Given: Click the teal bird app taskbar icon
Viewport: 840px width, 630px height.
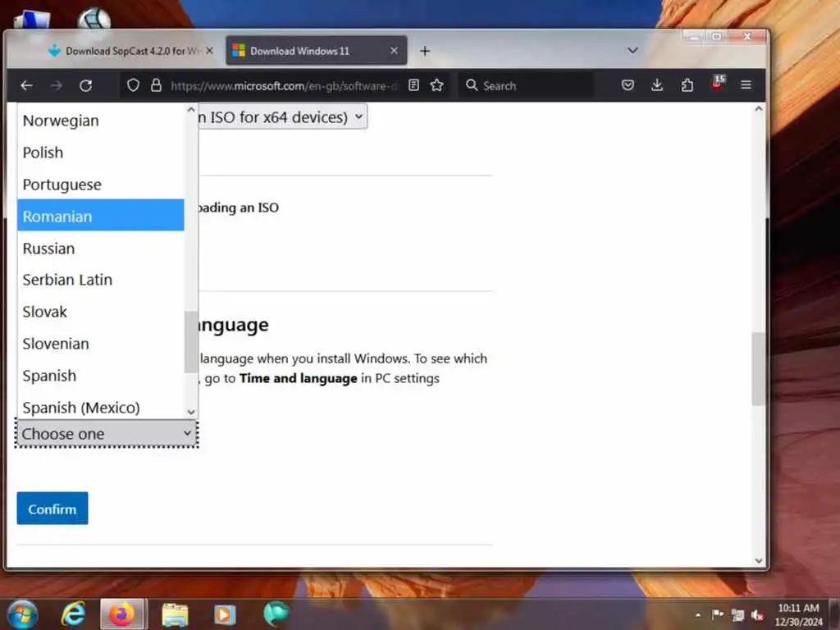Looking at the screenshot, I should pos(276,614).
